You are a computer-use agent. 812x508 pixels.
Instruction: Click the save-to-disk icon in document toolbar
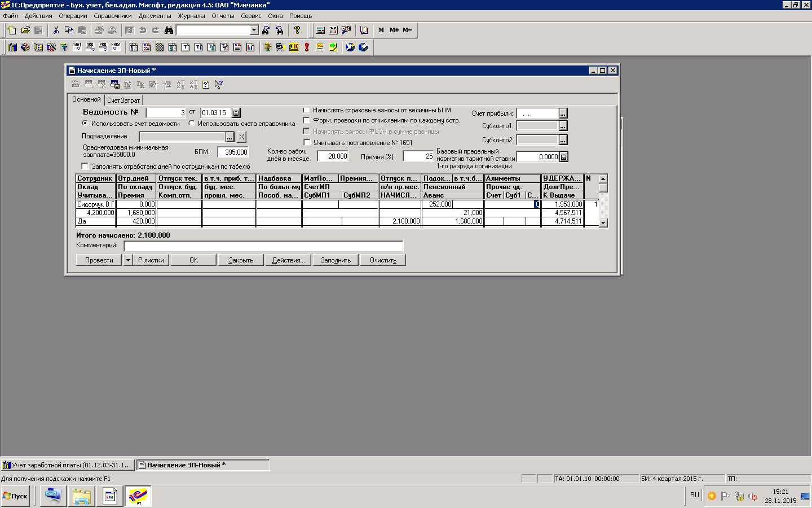tap(115, 85)
